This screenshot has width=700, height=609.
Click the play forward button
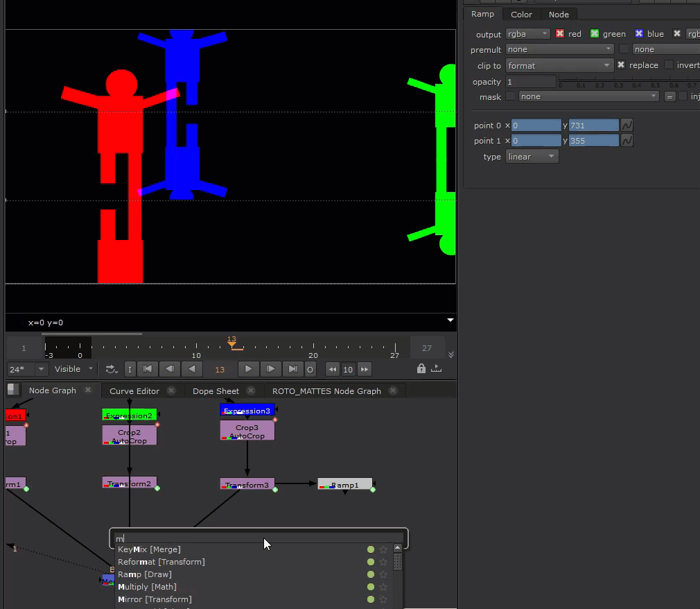click(248, 369)
